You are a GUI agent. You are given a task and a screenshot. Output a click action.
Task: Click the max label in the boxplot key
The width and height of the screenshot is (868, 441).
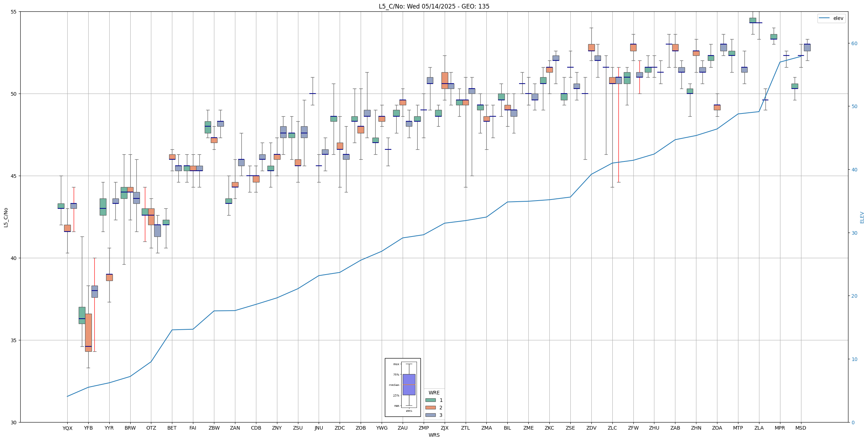(396, 364)
